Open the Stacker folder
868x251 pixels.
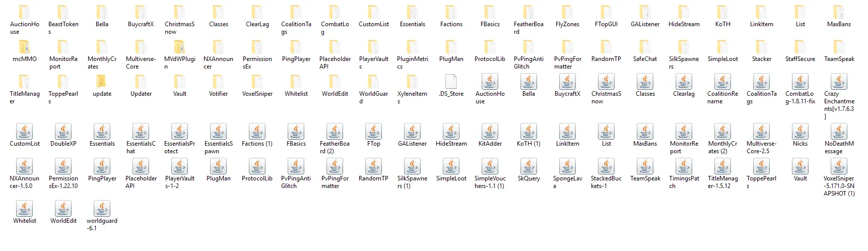click(761, 50)
